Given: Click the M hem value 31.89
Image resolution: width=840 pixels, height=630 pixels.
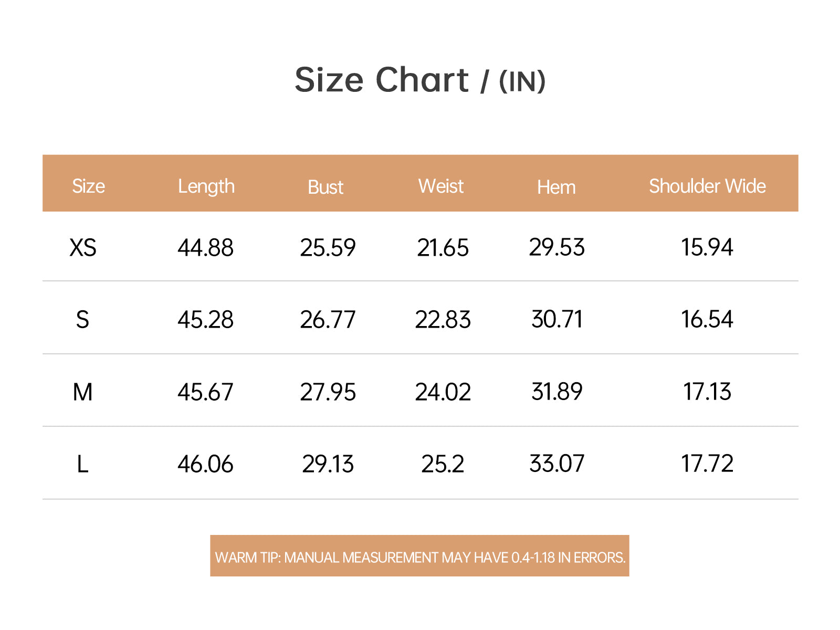Looking at the screenshot, I should pos(556,392).
